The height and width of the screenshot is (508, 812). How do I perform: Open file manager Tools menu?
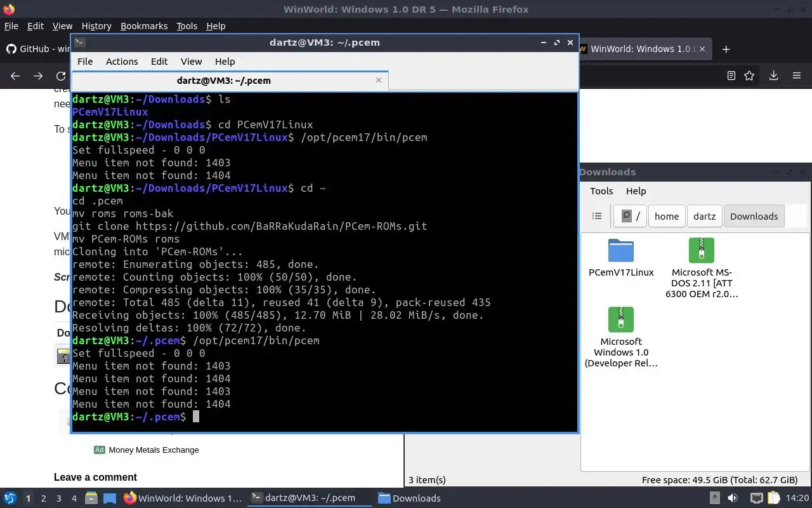coord(601,191)
